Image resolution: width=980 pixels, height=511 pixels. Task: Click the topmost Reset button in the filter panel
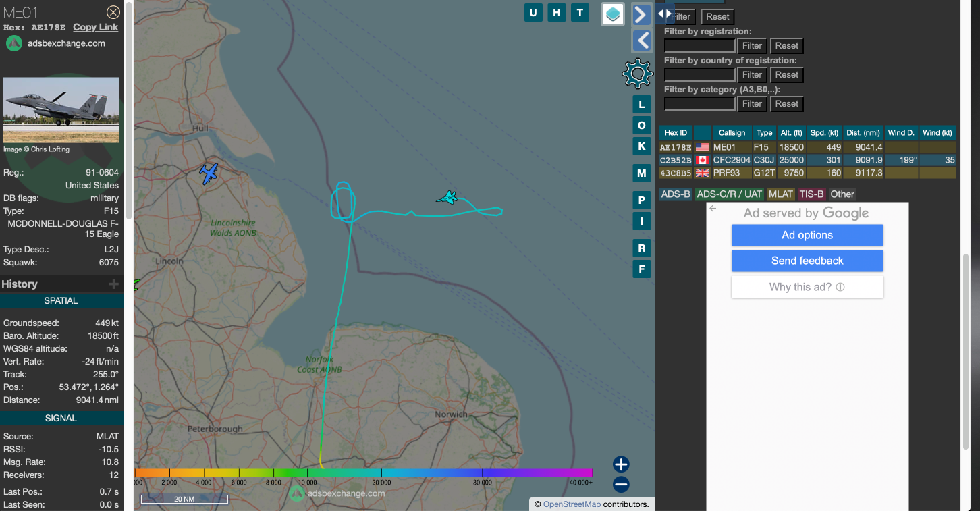pos(717,17)
